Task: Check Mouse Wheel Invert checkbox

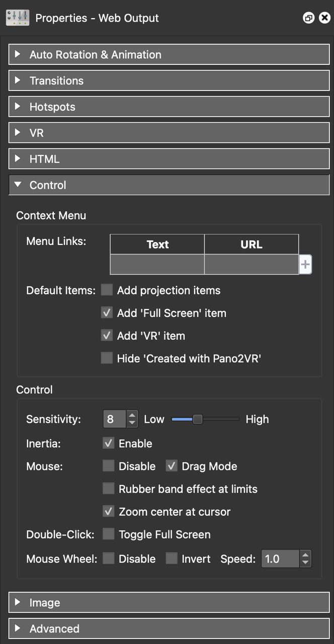Action: tap(172, 558)
